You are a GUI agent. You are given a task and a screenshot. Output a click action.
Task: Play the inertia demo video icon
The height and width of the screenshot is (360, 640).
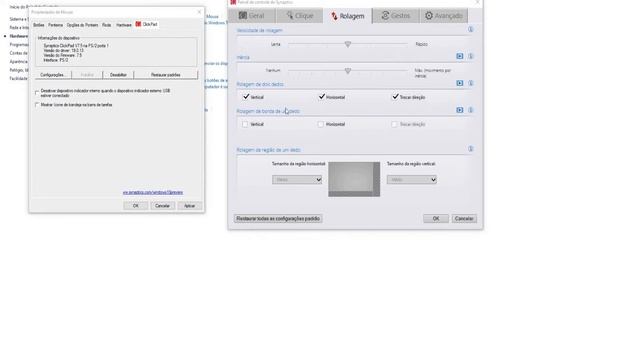click(x=460, y=56)
